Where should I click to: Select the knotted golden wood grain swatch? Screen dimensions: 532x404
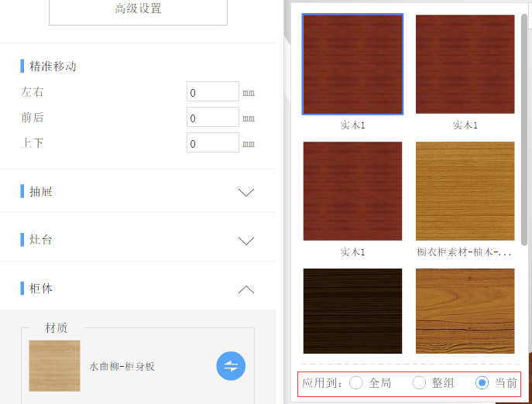click(x=465, y=311)
